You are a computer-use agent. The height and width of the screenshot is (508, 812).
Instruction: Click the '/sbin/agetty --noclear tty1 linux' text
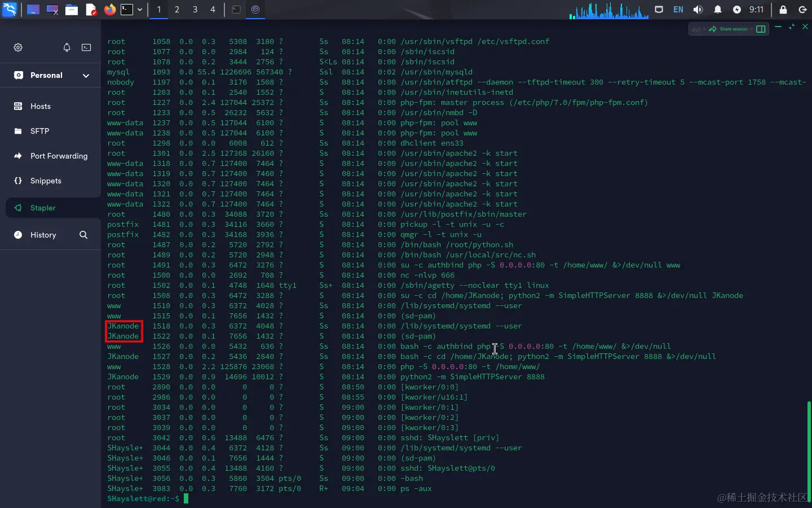coord(475,286)
